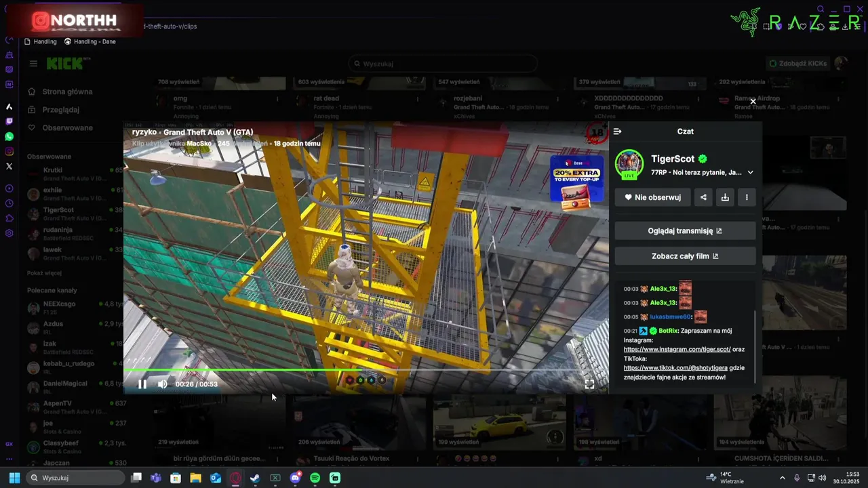Open WhatsApp in the Opera sidebar
Image resolution: width=868 pixels, height=488 pixels.
point(9,136)
